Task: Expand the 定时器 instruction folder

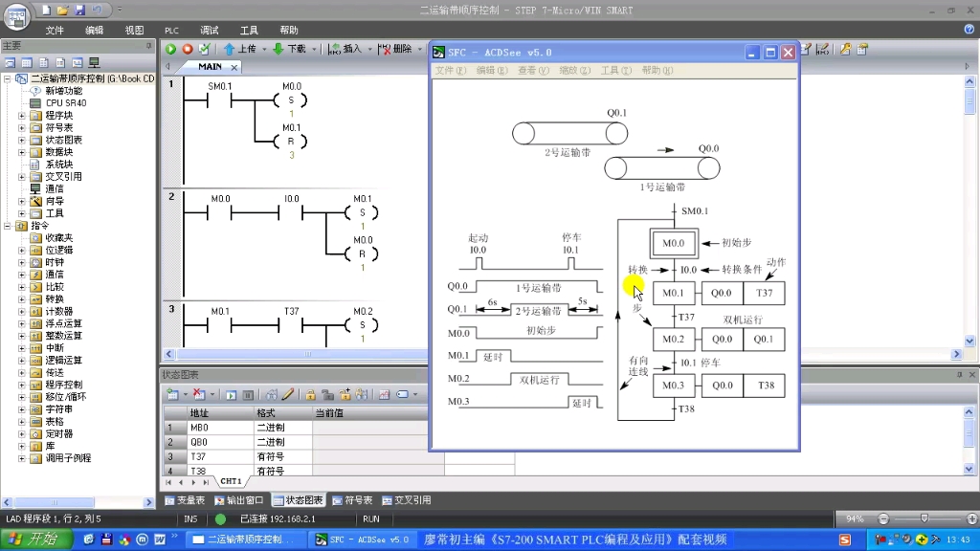Action: (x=22, y=433)
